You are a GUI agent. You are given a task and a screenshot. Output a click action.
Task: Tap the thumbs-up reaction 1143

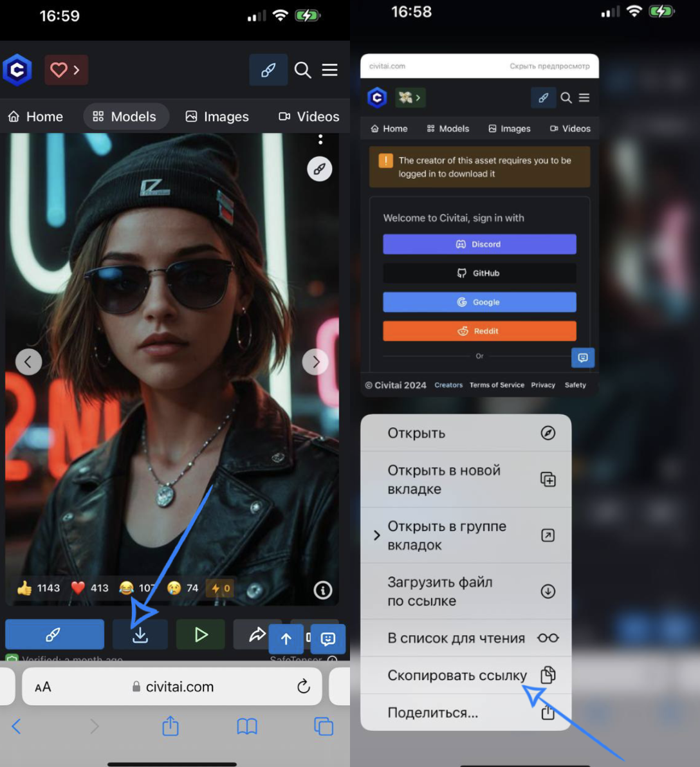point(39,588)
